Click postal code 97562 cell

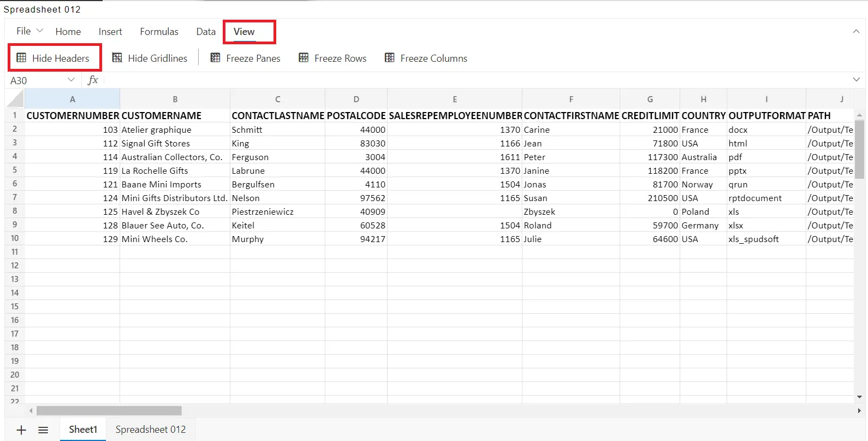point(356,198)
